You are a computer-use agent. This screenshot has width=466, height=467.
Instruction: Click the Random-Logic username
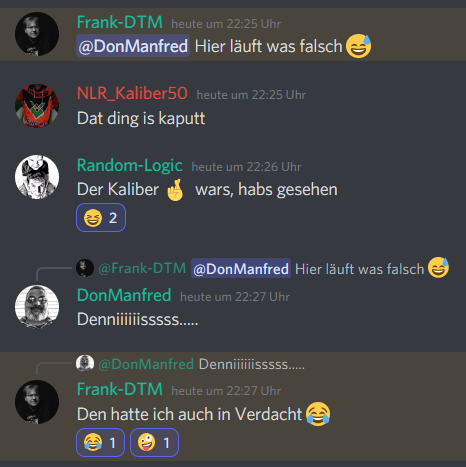pos(130,165)
